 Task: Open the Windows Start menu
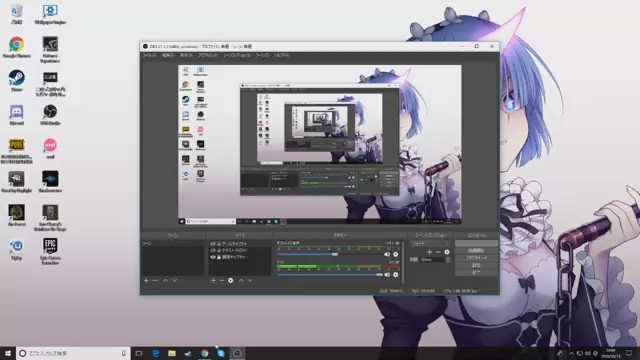point(8,353)
